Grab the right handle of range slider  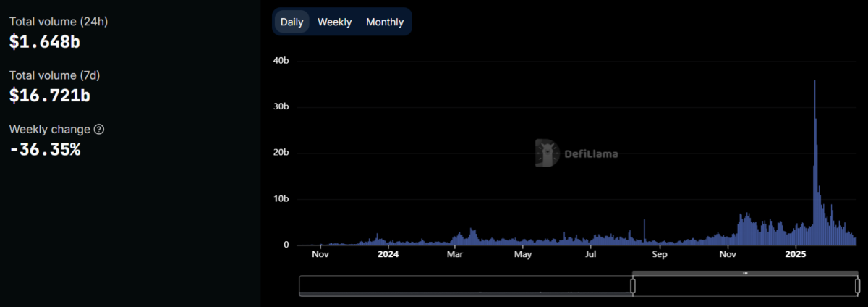coord(858,286)
